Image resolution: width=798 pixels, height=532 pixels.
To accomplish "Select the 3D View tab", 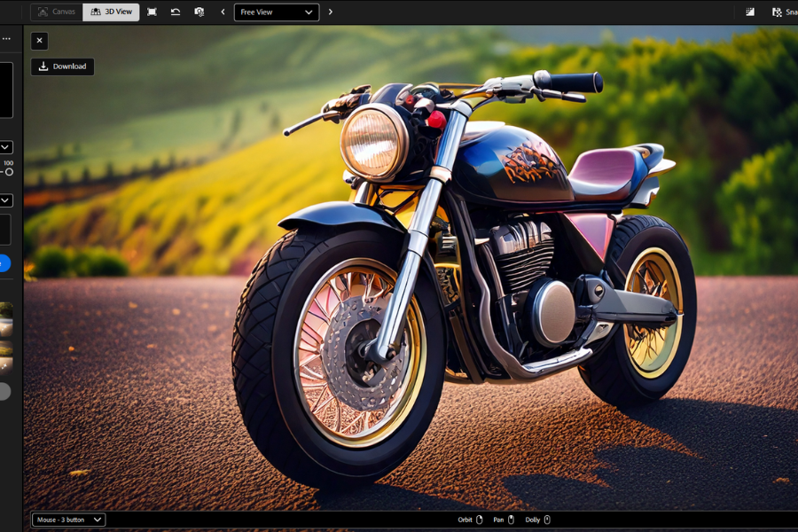I will [x=111, y=12].
